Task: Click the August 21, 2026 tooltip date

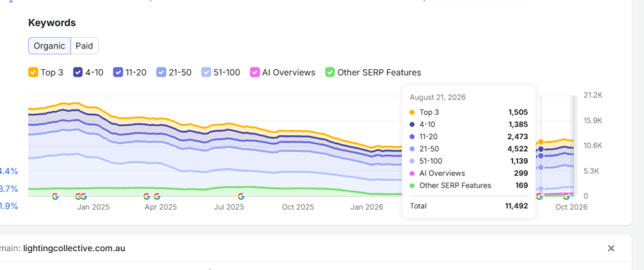Action: [x=438, y=98]
